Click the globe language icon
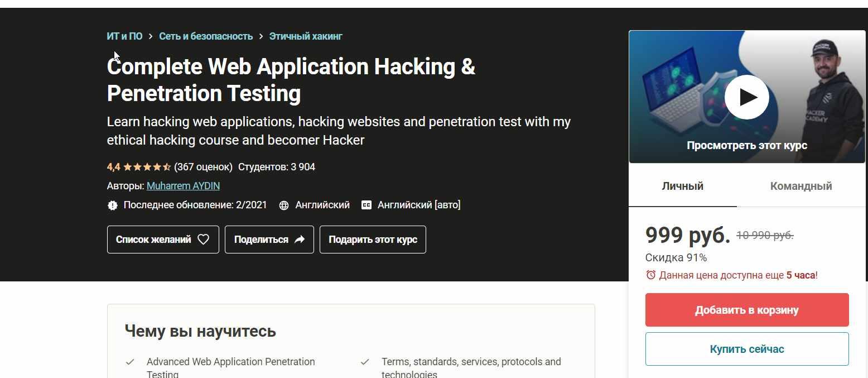The width and height of the screenshot is (868, 378). tap(284, 205)
